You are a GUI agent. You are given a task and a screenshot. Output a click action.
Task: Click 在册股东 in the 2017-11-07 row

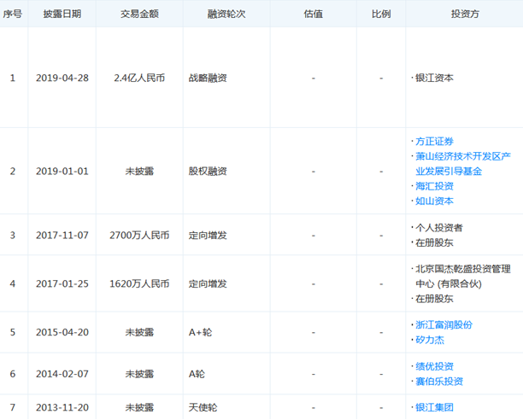click(434, 242)
